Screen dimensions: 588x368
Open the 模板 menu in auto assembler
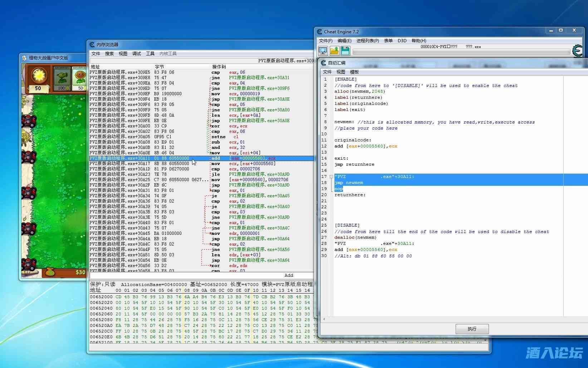[354, 72]
